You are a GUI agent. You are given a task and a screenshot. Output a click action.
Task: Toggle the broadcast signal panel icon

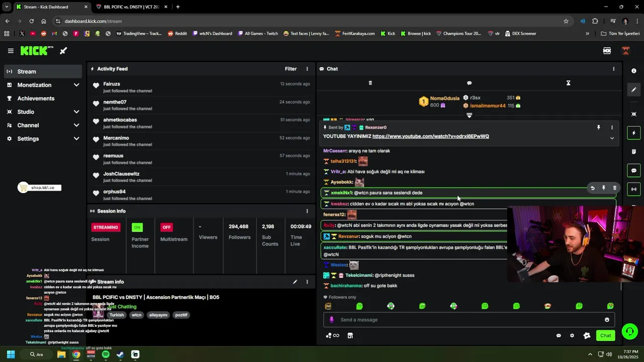pyautogui.click(x=634, y=189)
